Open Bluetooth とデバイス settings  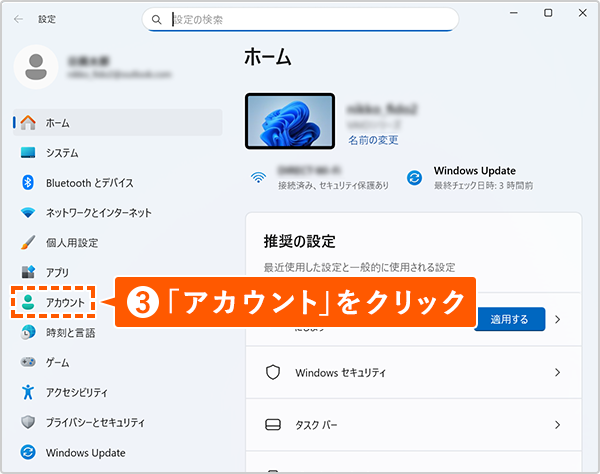click(89, 183)
